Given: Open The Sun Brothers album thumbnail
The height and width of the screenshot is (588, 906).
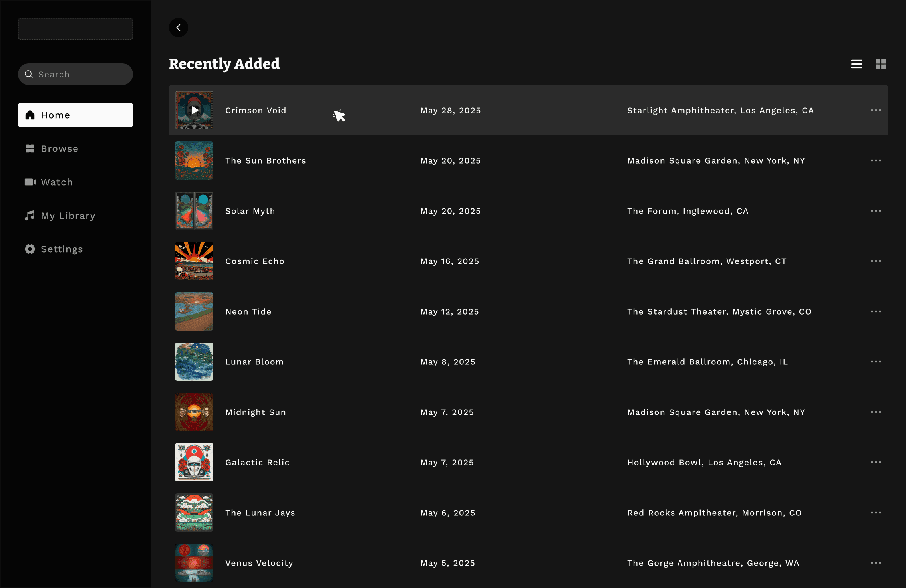Looking at the screenshot, I should point(194,160).
